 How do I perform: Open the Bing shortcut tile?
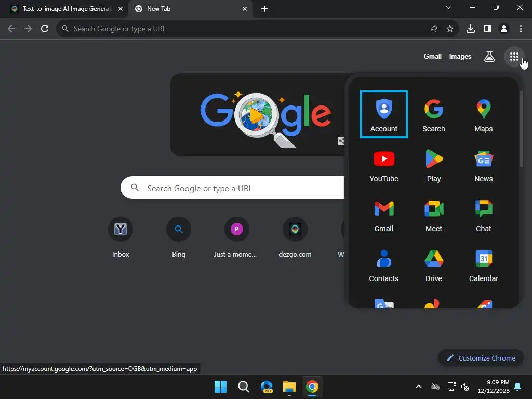pos(179,238)
